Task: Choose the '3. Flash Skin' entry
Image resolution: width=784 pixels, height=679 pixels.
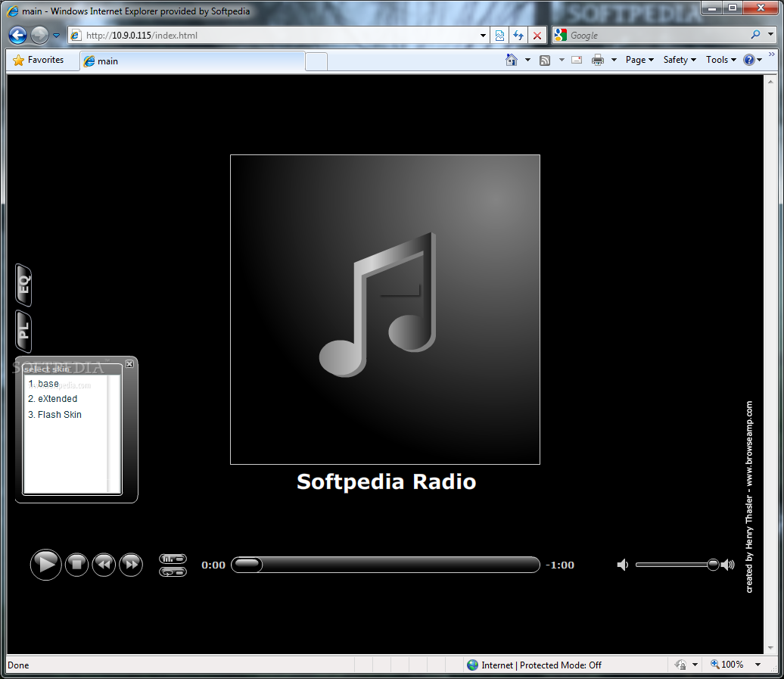Action: click(54, 415)
